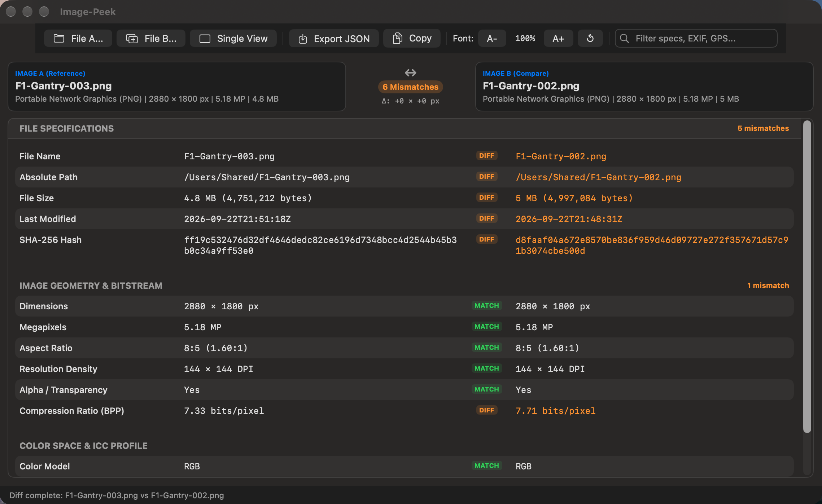Click the magnifying glass search icon
Viewport: 822px width, 504px height.
click(624, 39)
